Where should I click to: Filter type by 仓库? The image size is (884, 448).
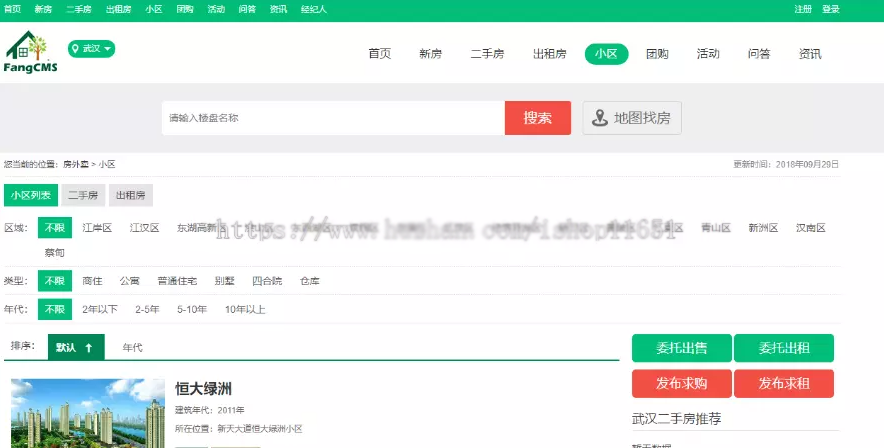[310, 281]
